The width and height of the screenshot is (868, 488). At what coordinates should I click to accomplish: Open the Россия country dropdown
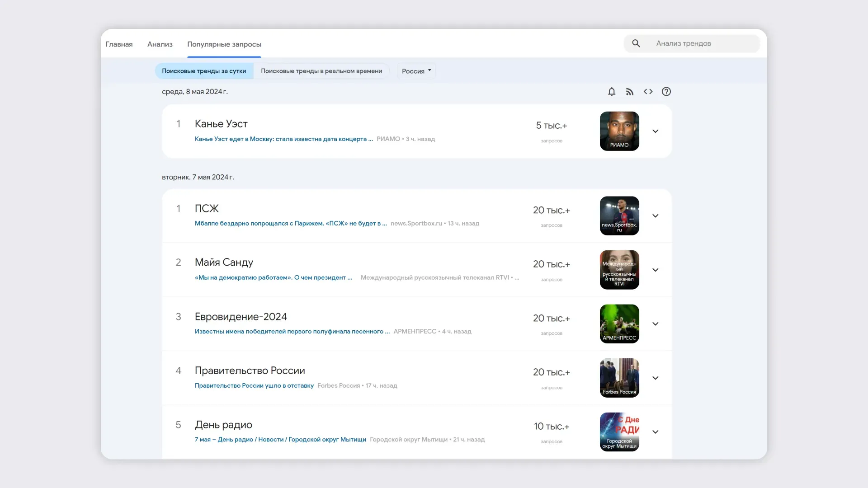(x=416, y=71)
